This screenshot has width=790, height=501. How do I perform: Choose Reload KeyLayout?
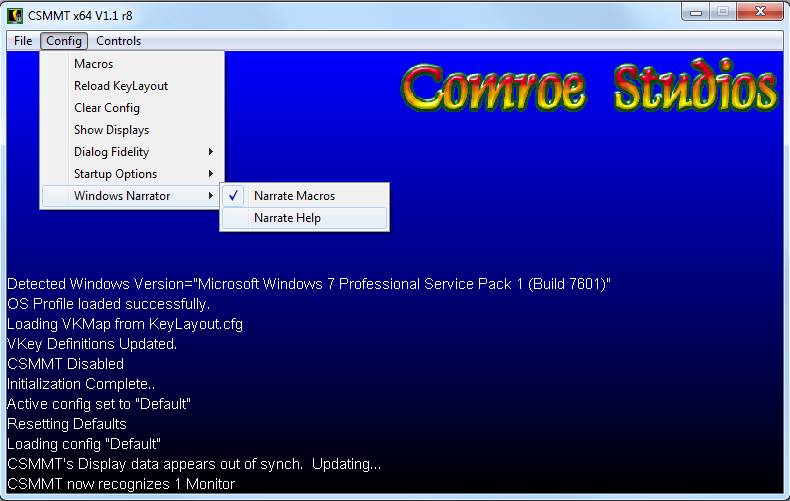133,86
